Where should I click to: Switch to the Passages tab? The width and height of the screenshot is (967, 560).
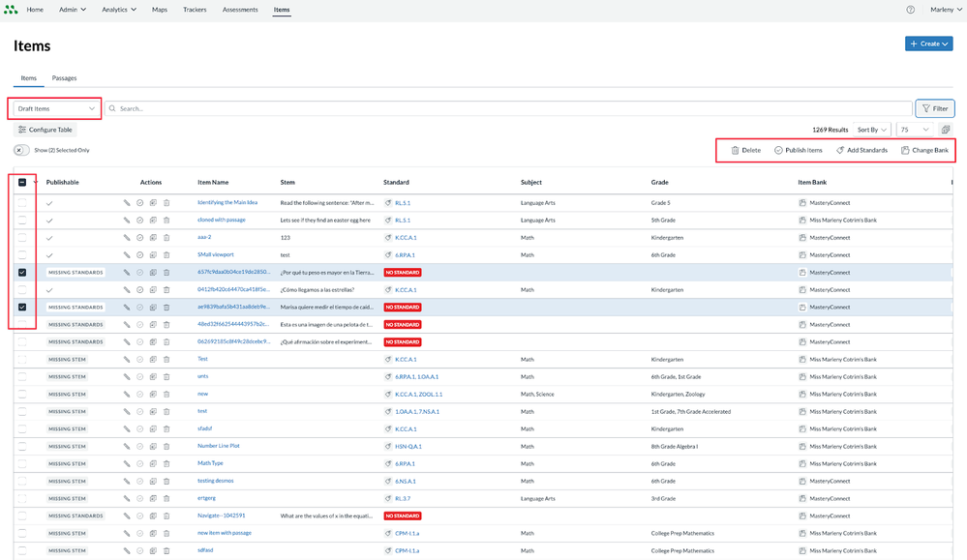pos(64,78)
